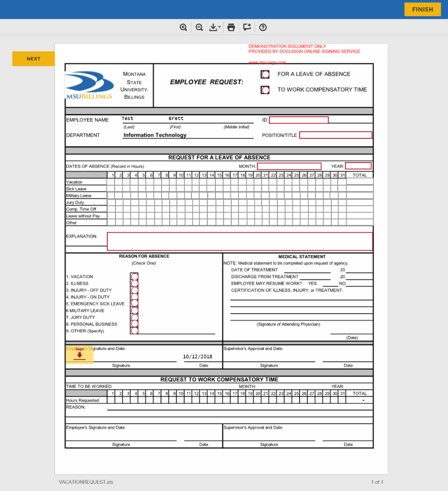Click the Month input field

coord(289,166)
